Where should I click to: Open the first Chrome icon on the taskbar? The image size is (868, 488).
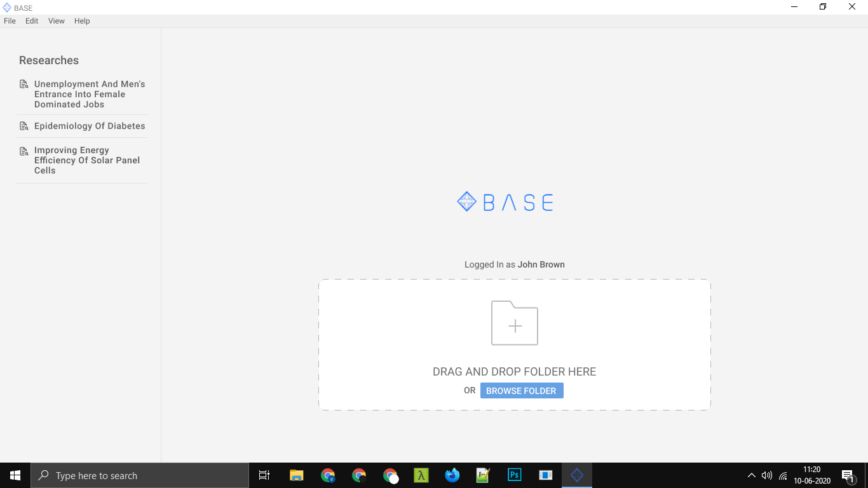[328, 475]
